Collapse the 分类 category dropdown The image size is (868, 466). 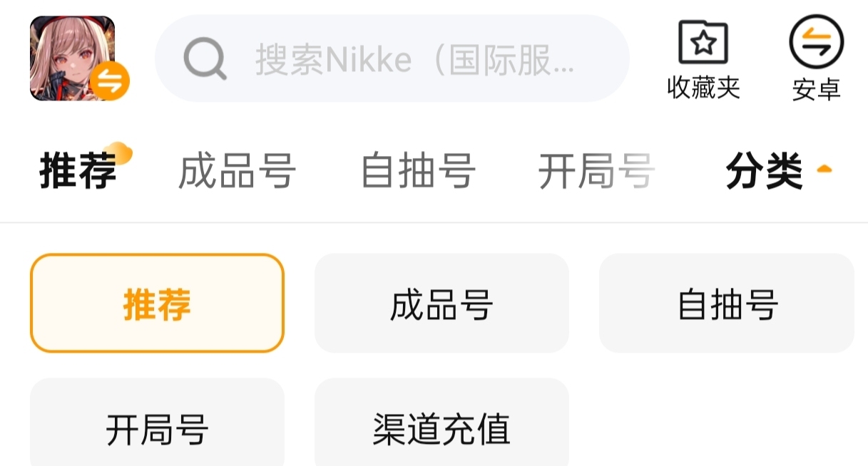(764, 172)
